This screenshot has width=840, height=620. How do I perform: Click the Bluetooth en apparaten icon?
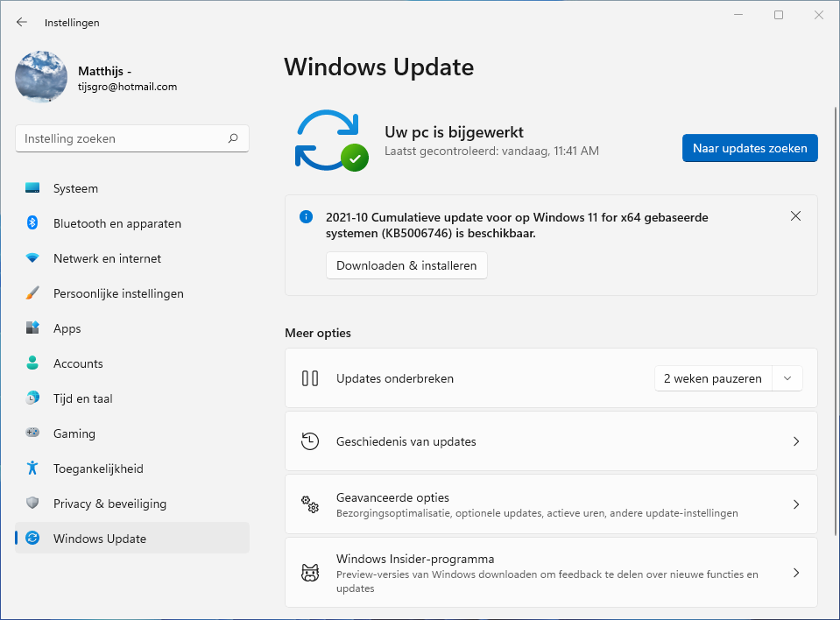(32, 223)
